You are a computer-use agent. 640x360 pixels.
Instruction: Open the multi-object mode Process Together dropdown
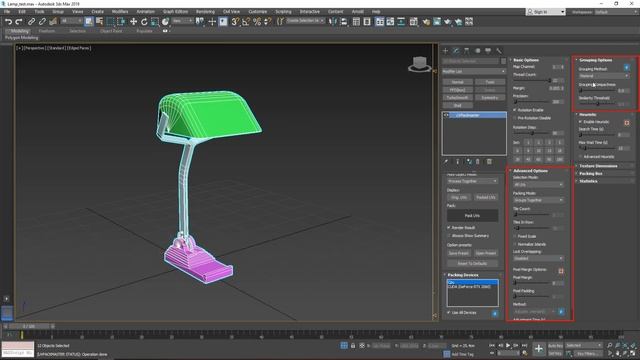pyautogui.click(x=472, y=181)
